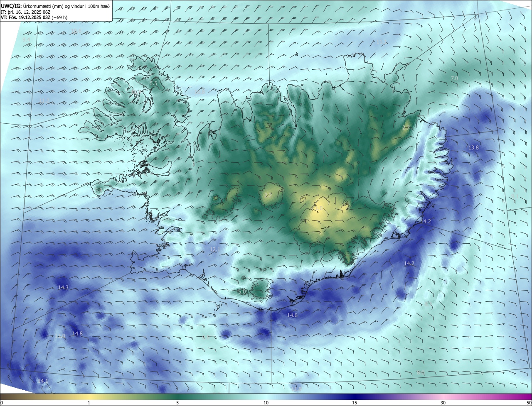Click the 5.5 value label in the Westfjords
Image resolution: width=532 pixels, height=406 pixels.
(153, 83)
